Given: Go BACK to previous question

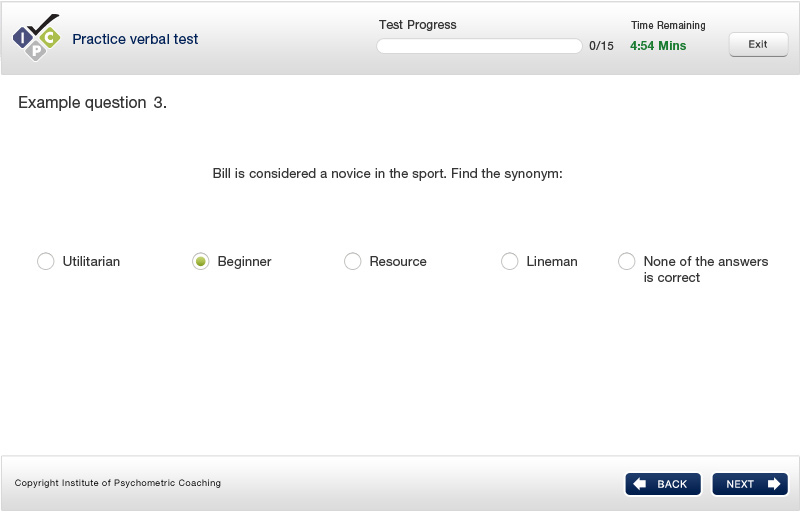Looking at the screenshot, I should click(663, 484).
